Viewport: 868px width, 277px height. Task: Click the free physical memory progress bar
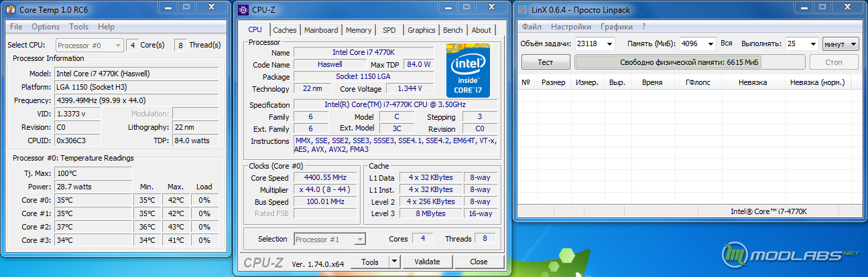pos(690,62)
